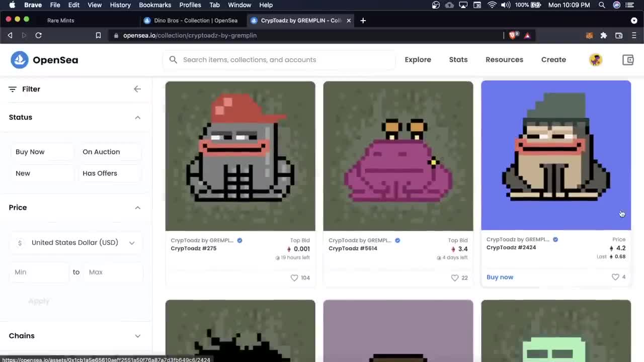This screenshot has height=362, width=644.
Task: Open the wallet icon in OpenSea header
Action: 628,60
